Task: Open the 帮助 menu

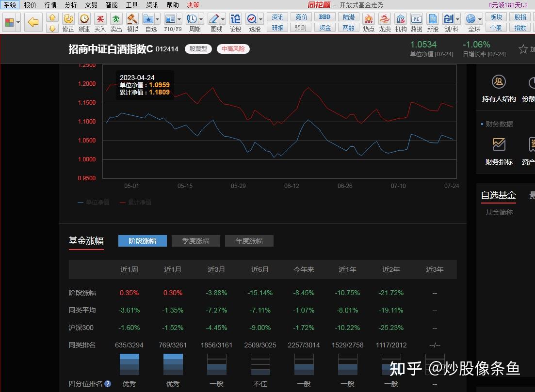Action: [x=173, y=5]
